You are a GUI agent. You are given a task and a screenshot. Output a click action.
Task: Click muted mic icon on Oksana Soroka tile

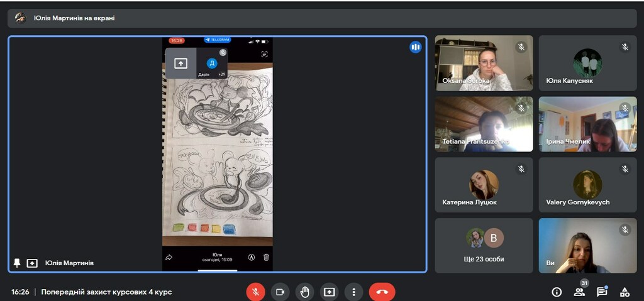(x=521, y=47)
